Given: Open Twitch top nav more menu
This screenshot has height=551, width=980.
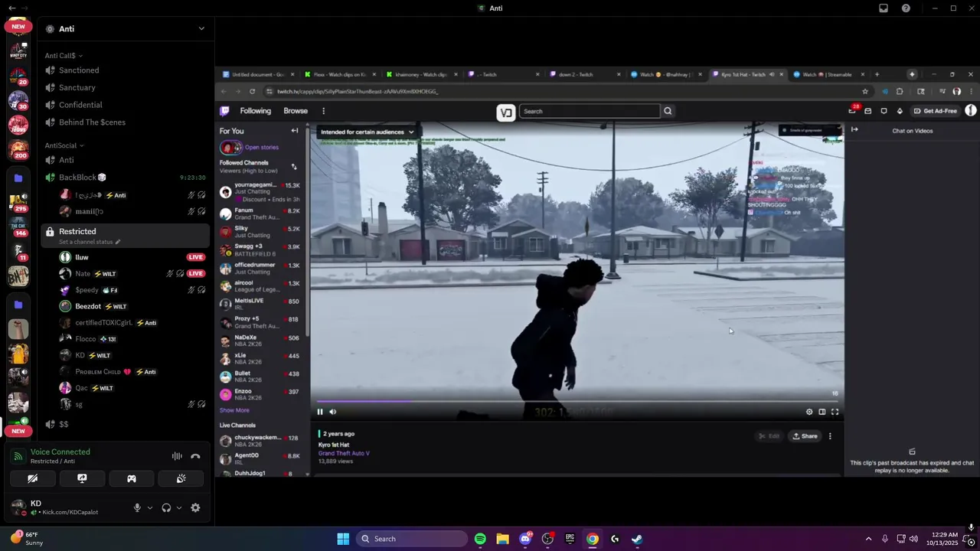Looking at the screenshot, I should [323, 111].
